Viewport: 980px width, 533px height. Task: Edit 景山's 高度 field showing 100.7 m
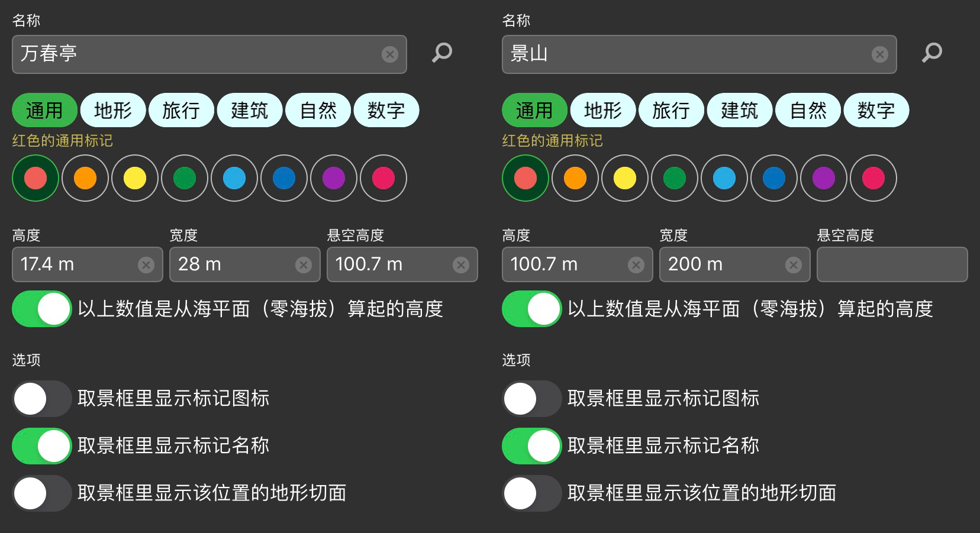(x=578, y=264)
